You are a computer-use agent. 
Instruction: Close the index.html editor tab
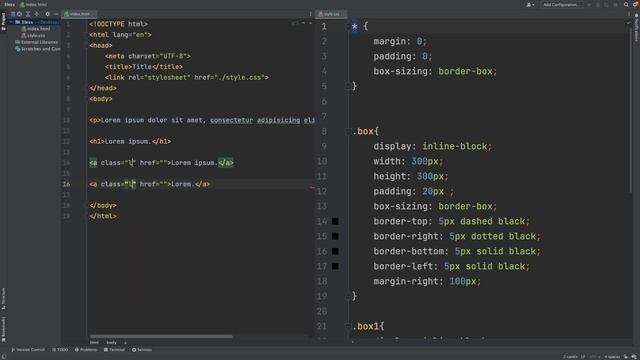94,14
